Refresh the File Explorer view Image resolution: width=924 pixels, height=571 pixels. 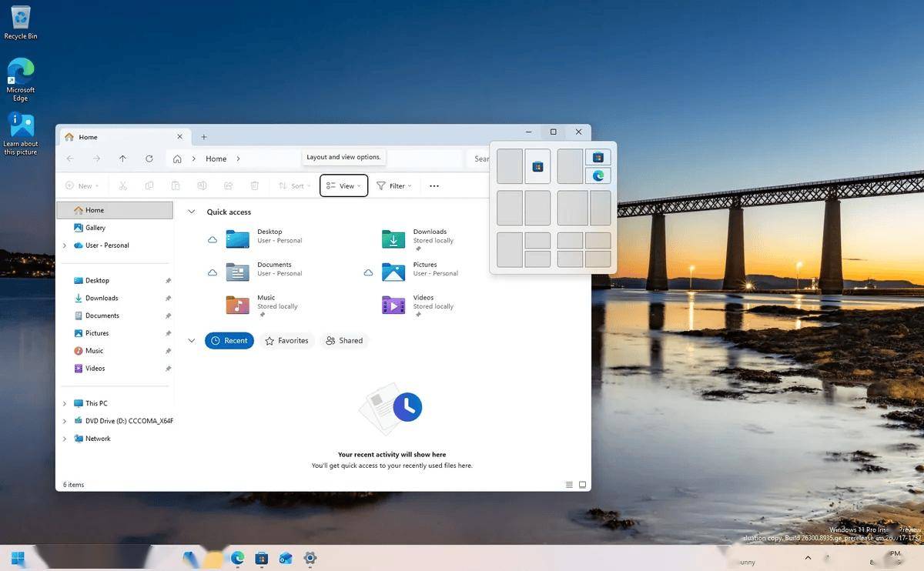pos(149,159)
